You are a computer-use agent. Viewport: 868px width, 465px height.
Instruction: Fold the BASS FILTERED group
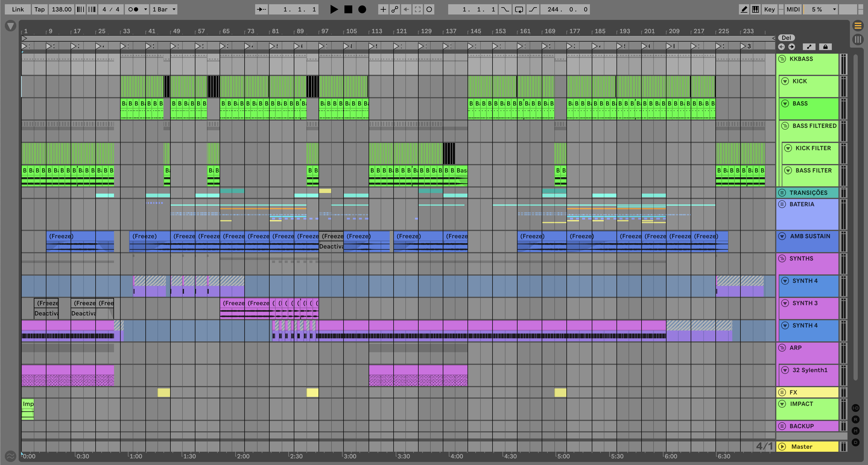[x=785, y=126]
